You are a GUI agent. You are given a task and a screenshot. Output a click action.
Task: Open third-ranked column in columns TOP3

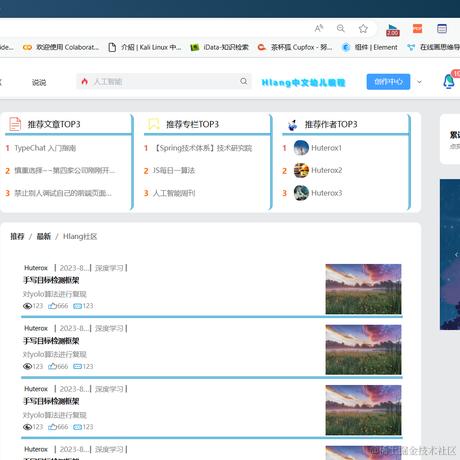pos(174,193)
